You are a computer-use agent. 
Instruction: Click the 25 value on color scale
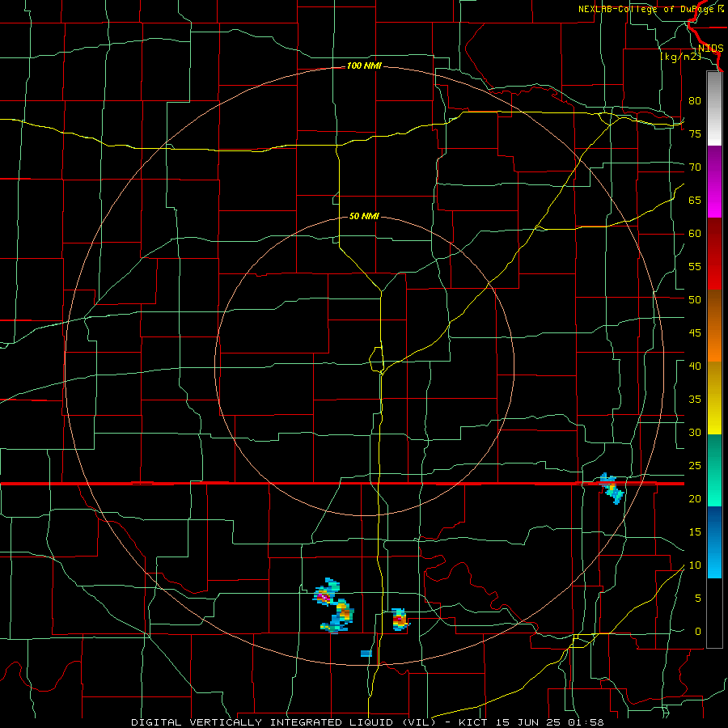coord(695,466)
